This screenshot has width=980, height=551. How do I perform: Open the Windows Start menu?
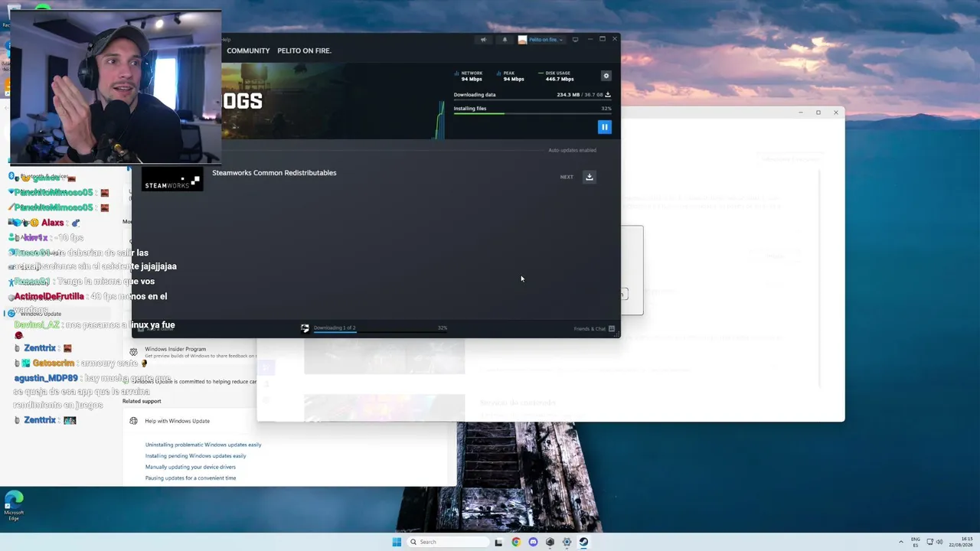pos(397,542)
